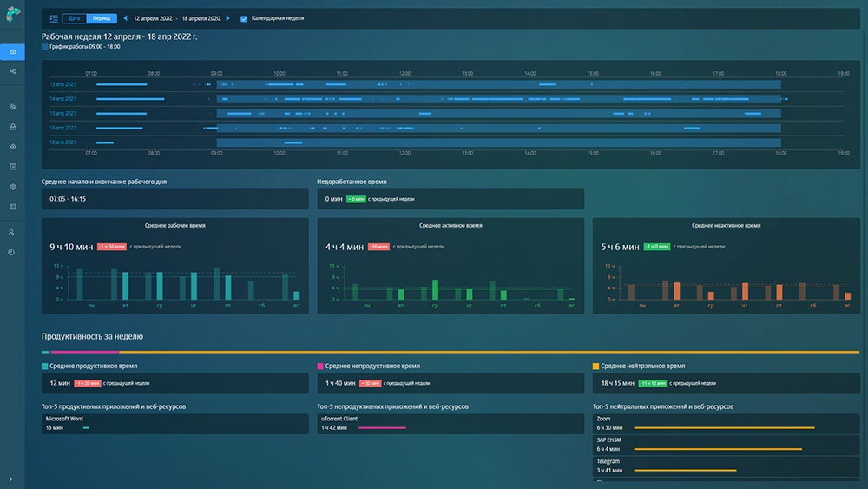
Task: Open the dashboard icon in the sidebar
Action: pyautogui.click(x=12, y=52)
